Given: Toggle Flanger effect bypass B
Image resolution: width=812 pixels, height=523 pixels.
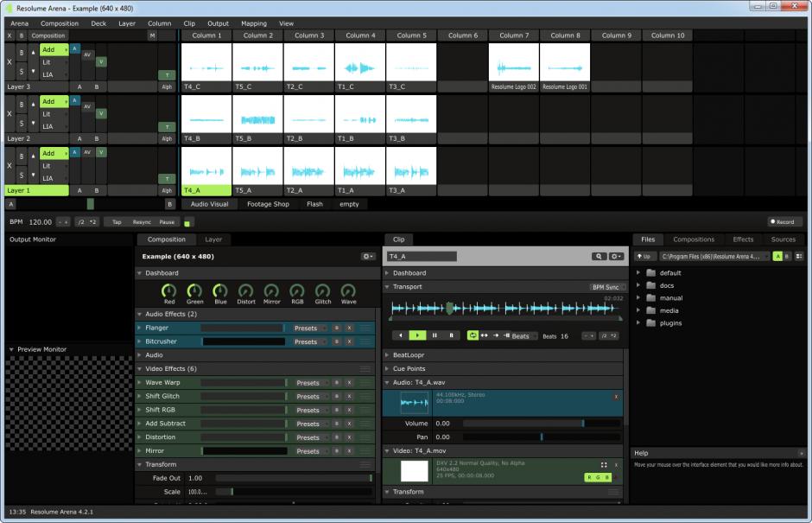Looking at the screenshot, I should [337, 328].
